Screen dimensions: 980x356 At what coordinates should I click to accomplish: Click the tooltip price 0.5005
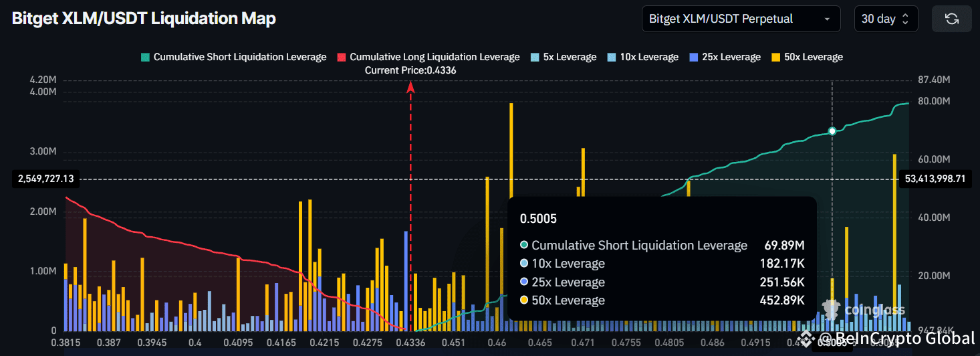tap(538, 219)
